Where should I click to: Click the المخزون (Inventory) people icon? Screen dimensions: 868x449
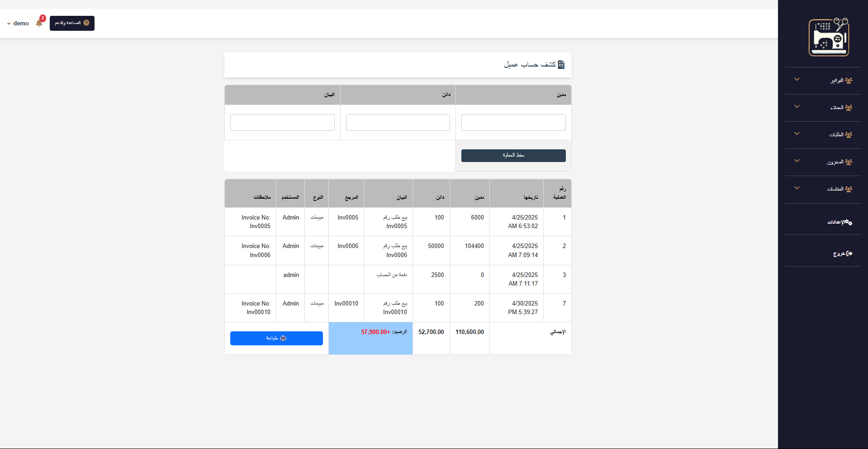click(x=849, y=162)
